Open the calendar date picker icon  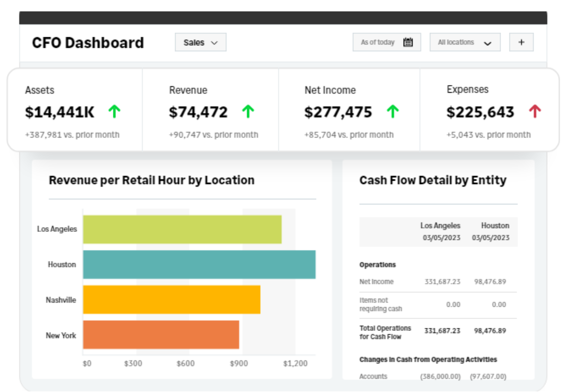pyautogui.click(x=408, y=42)
